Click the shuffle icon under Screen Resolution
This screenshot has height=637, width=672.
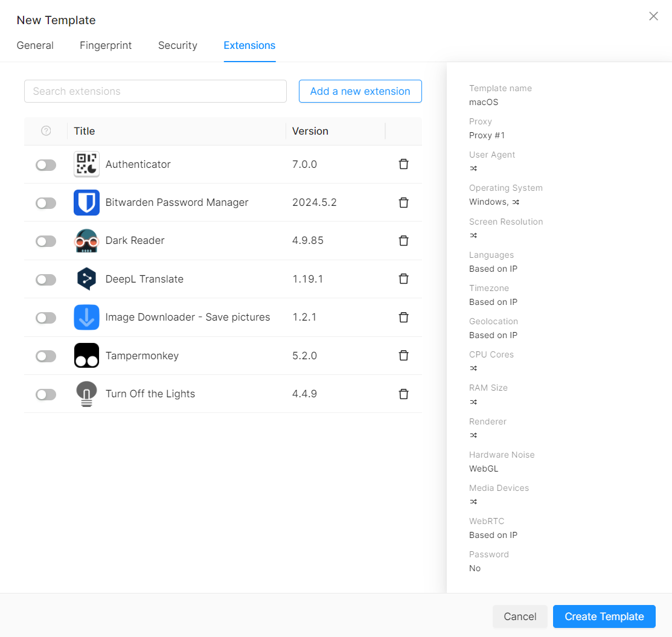tap(473, 235)
